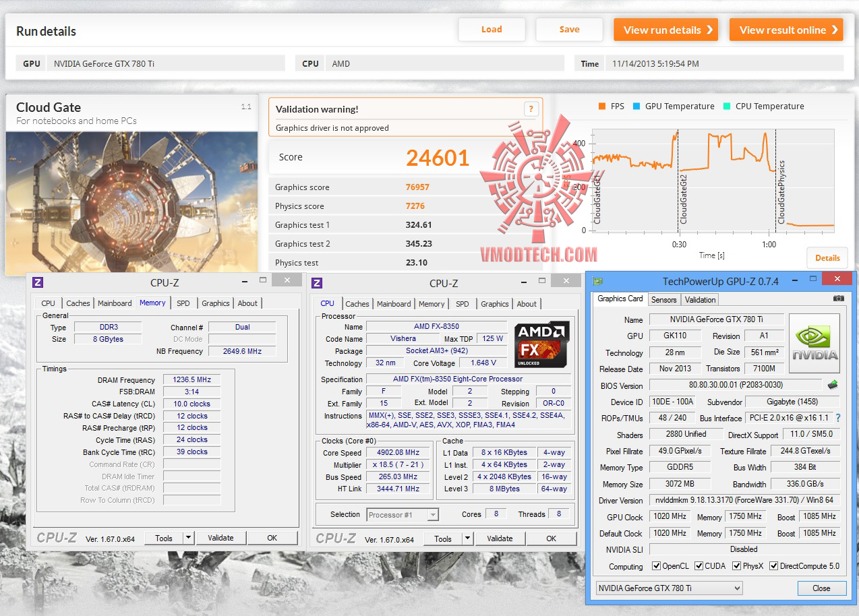
Task: Click the Graphics score 76957
Action: point(417,187)
